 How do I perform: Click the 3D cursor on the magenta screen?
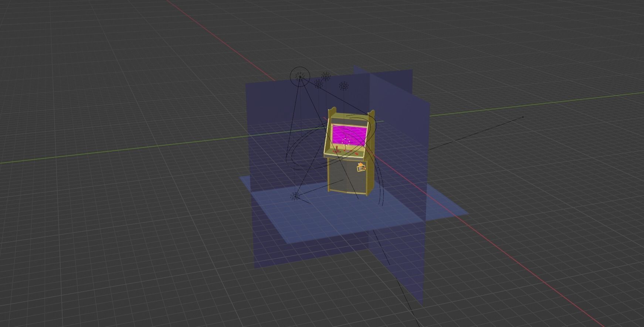[x=346, y=142]
